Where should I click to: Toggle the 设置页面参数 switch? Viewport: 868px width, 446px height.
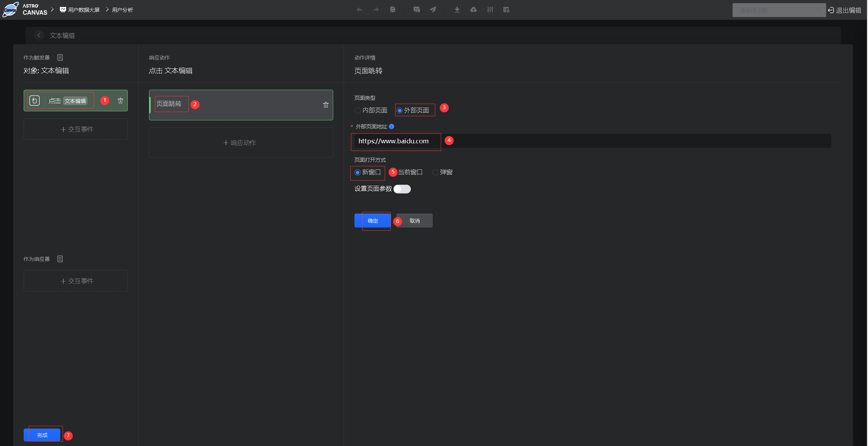[402, 189]
